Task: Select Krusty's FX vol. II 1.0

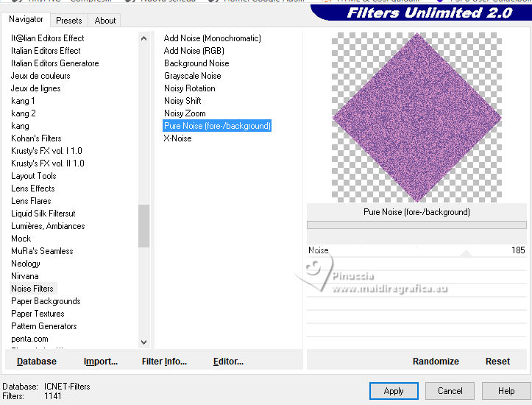Action: [x=48, y=163]
